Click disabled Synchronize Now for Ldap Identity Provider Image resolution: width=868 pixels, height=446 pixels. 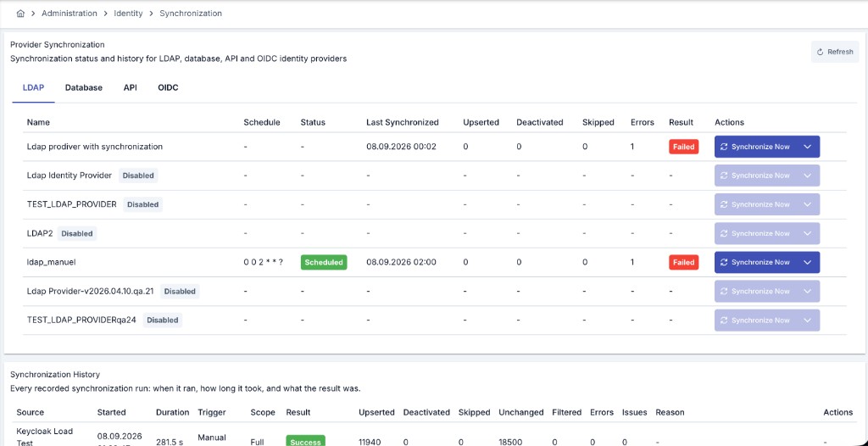(x=754, y=176)
